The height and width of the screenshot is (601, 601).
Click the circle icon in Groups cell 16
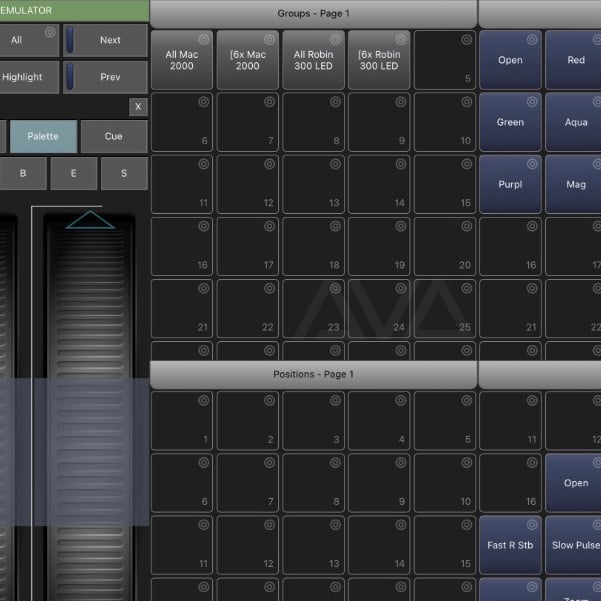pos(204,226)
